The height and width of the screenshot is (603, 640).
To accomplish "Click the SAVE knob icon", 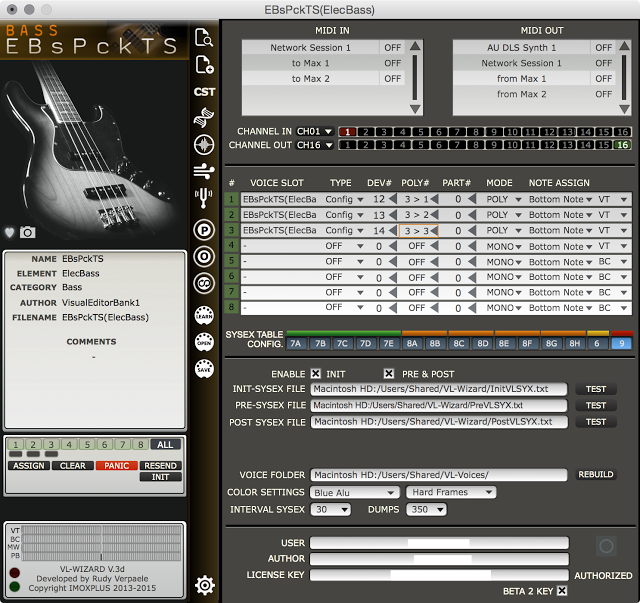I will tap(204, 368).
